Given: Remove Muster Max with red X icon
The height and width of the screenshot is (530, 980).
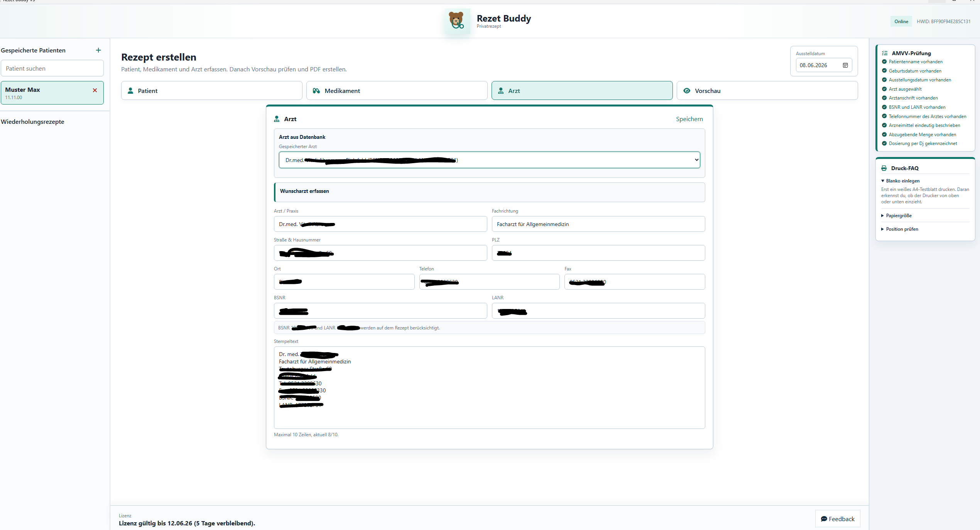Looking at the screenshot, I should tap(95, 90).
